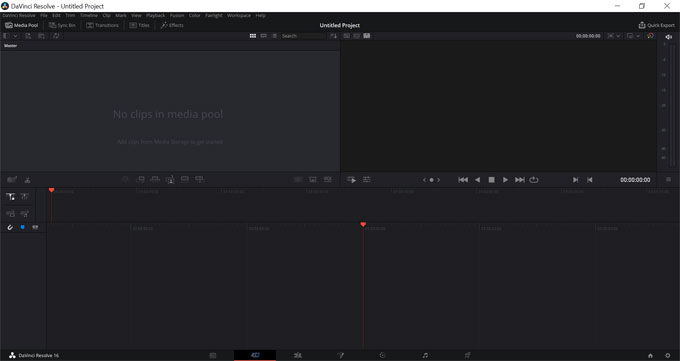Open the viewer tools sliders icon
The width and height of the screenshot is (680, 361).
pos(367,180)
